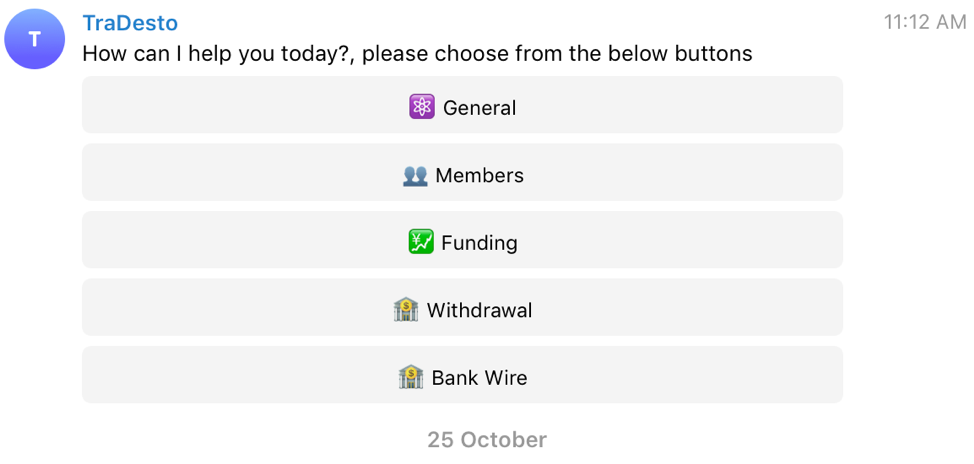The height and width of the screenshot is (464, 974).
Task: Click the green chart emoji beside Funding
Action: pyautogui.click(x=421, y=242)
